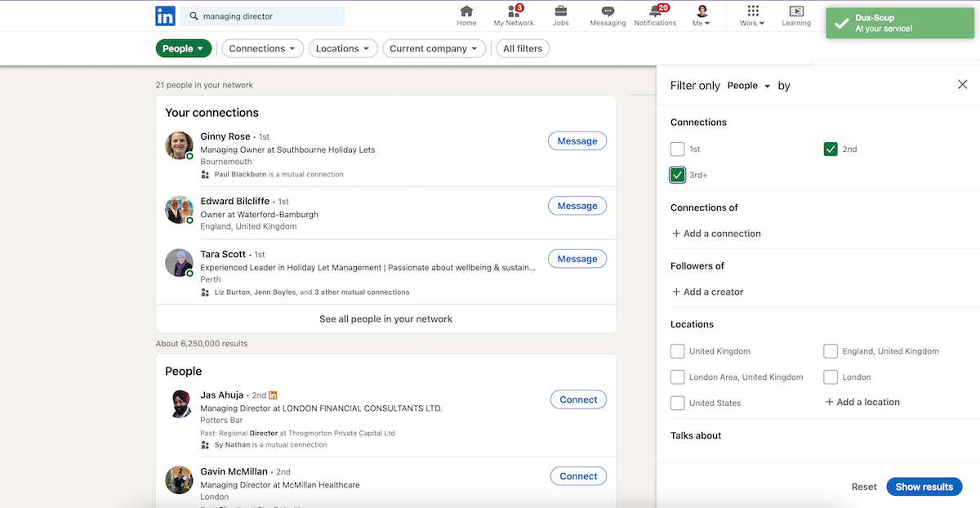Check the United Kingdom location filter
Viewport: 980px width, 508px height.
677,350
